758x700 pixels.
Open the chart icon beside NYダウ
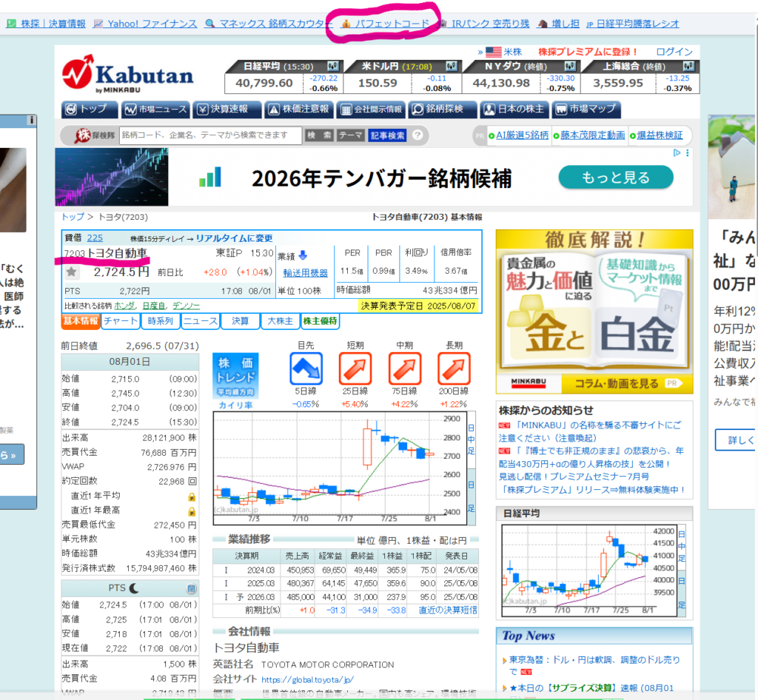pos(570,66)
